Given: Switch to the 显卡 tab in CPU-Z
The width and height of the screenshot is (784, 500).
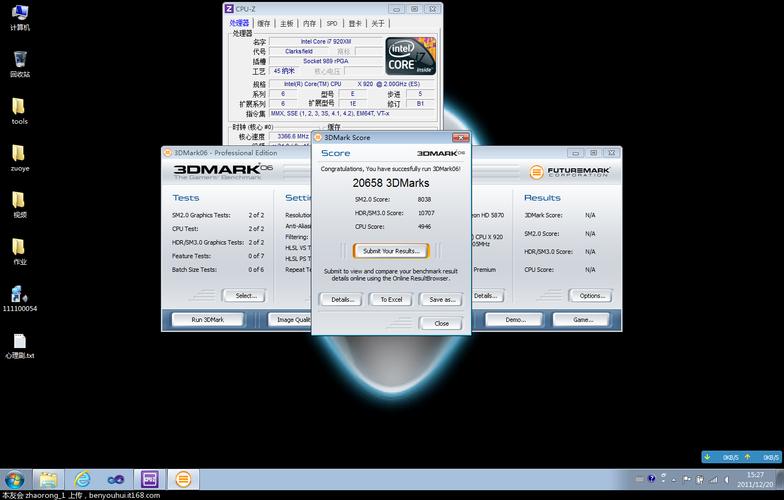Looking at the screenshot, I should [x=355, y=23].
